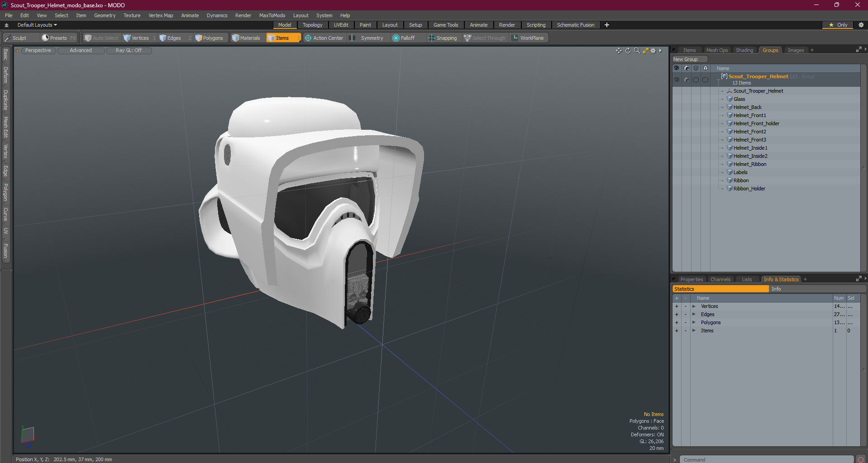Toggle the star Only button
The width and height of the screenshot is (868, 463).
[x=838, y=25]
